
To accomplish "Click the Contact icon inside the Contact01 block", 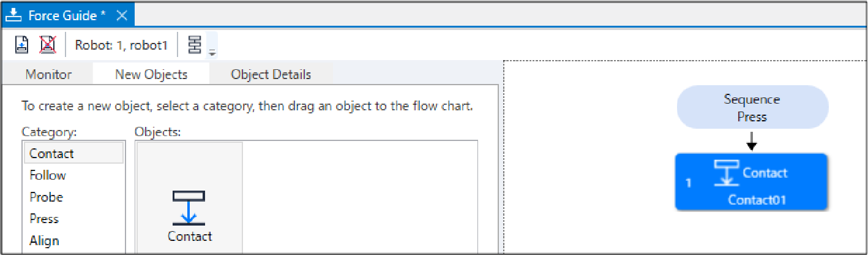I will coord(726,173).
